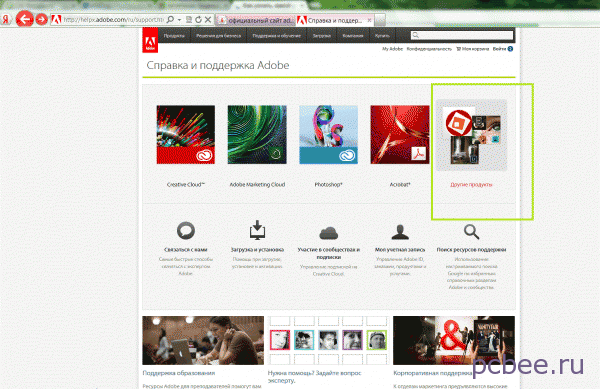The width and height of the screenshot is (600, 389).
Task: Switch to the 'официальный сайт ad...' tab
Action: [256, 20]
